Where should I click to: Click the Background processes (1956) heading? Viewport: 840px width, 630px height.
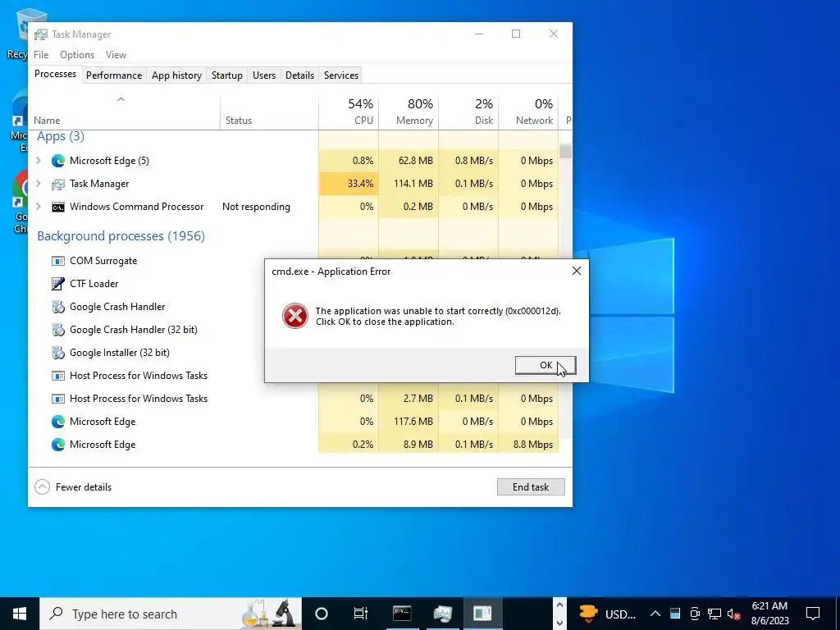[121, 236]
